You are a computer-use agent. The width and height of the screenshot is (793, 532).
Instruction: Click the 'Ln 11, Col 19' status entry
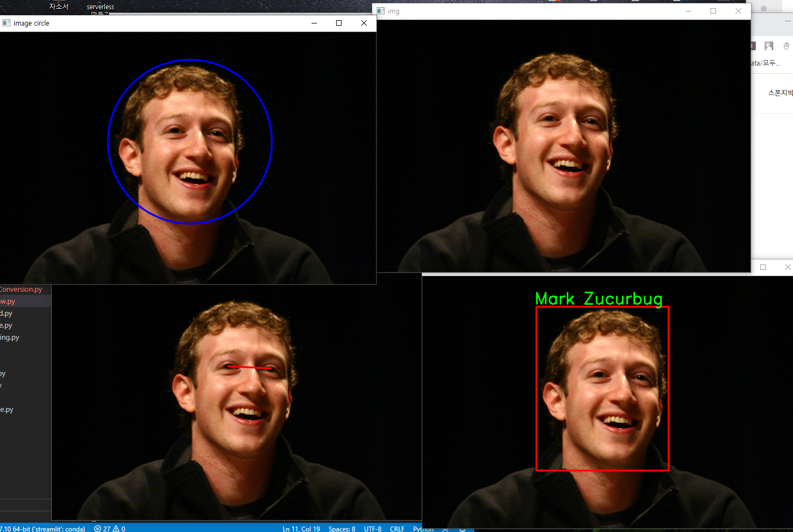tap(301, 529)
